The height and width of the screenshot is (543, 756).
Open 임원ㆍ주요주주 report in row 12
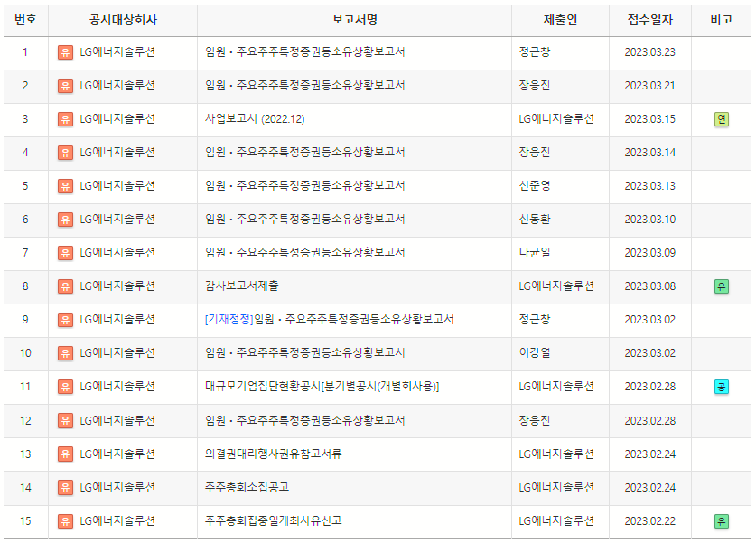(x=304, y=420)
